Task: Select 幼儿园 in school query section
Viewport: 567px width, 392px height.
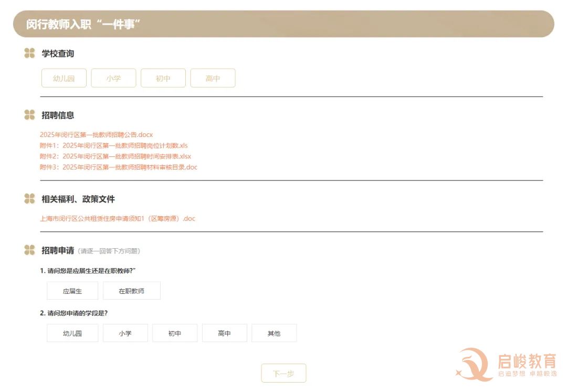Action: (64, 78)
